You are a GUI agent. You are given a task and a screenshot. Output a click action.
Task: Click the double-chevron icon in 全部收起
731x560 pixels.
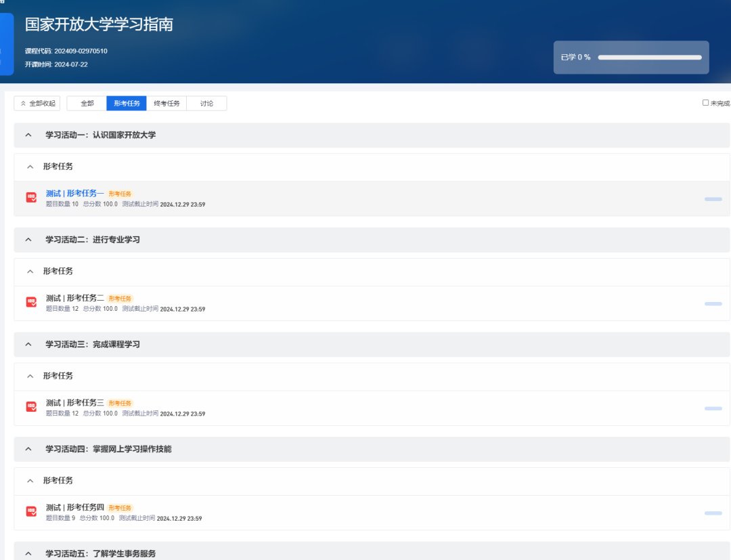22,103
